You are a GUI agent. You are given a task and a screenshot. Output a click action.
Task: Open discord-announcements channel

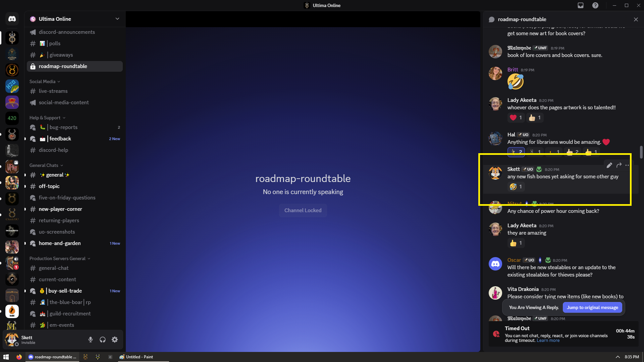75,32
